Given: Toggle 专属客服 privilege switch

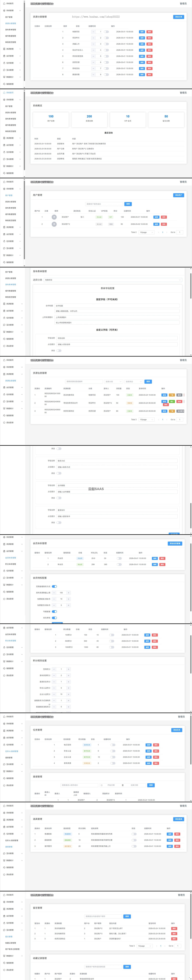Looking at the screenshot, I should click(54, 611).
